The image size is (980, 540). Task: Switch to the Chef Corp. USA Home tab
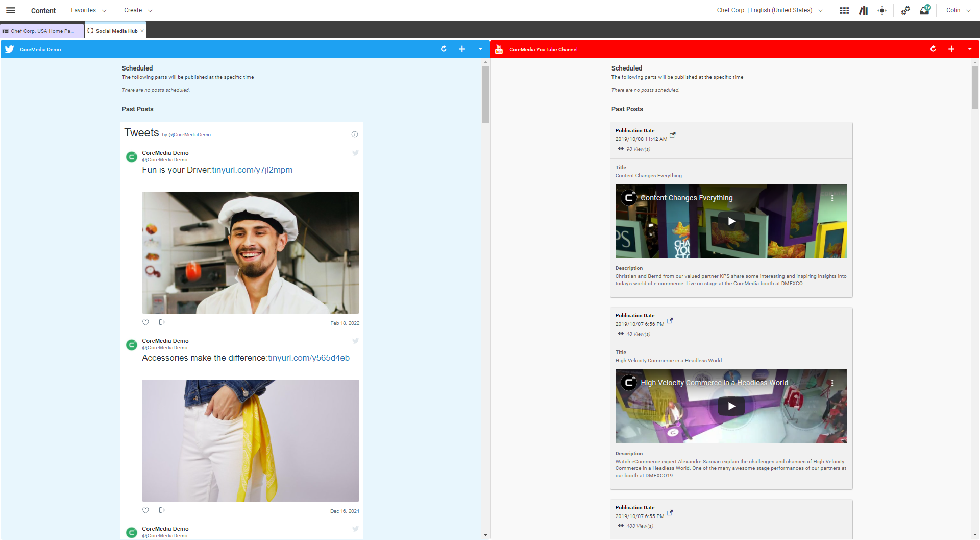(41, 31)
